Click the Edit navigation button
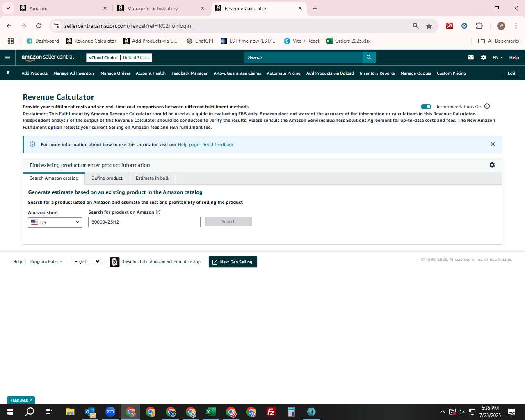 511,73
